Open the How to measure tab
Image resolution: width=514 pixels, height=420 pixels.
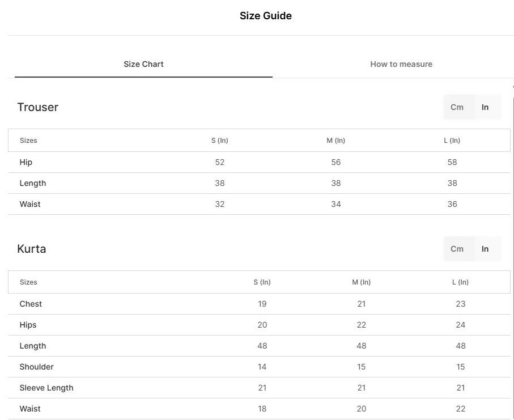coord(401,64)
